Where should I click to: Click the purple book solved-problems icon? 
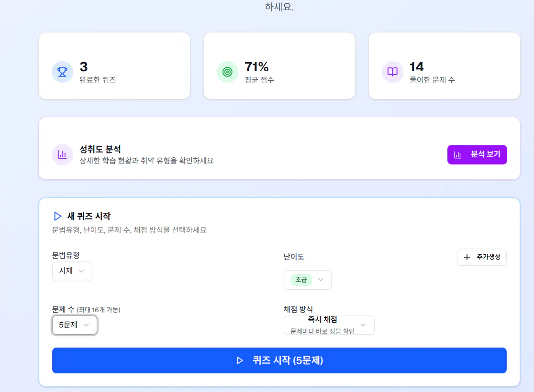(392, 72)
